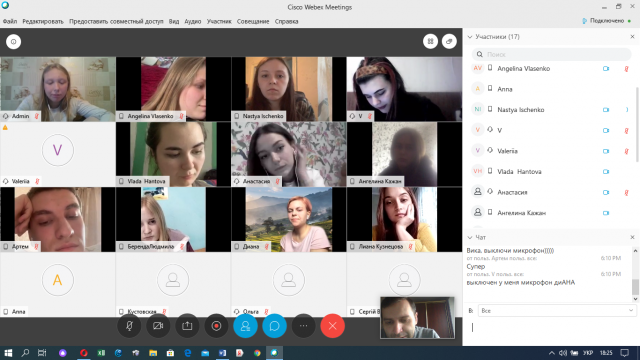640x360 pixels.
Task: Click V's muted mic icon in list
Action: point(626,131)
